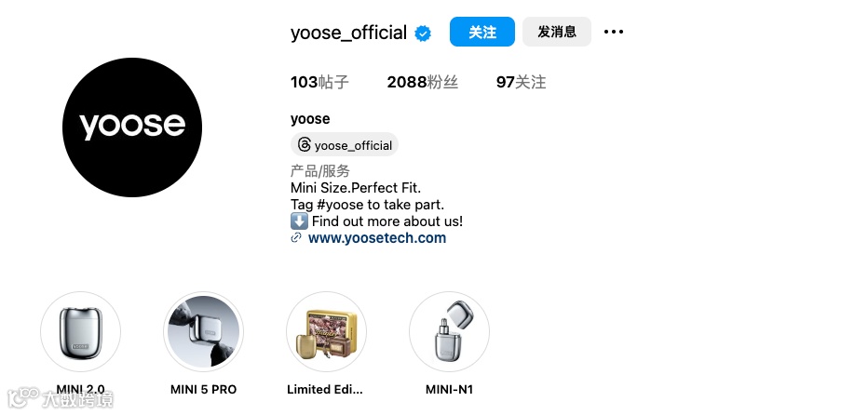Open the yoose_official Threads badge
This screenshot has width=868, height=415.
tap(345, 145)
